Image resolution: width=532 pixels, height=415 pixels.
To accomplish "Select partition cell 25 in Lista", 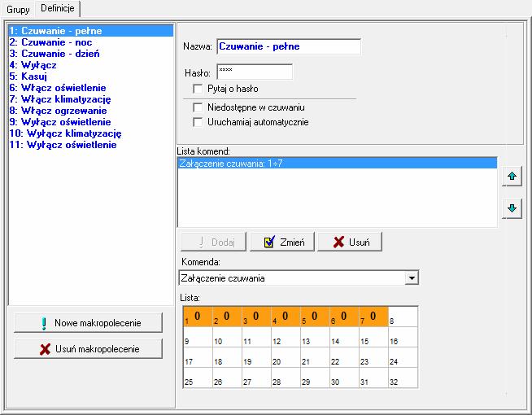I will (198, 378).
